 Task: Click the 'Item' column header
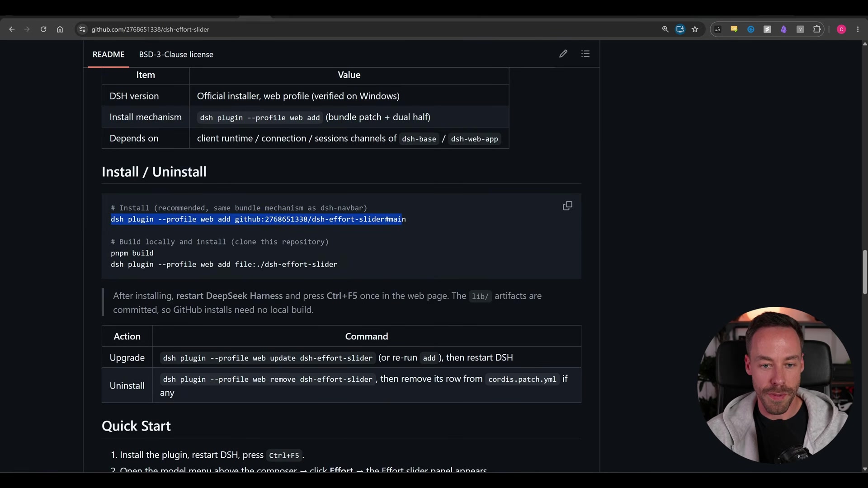coord(146,75)
